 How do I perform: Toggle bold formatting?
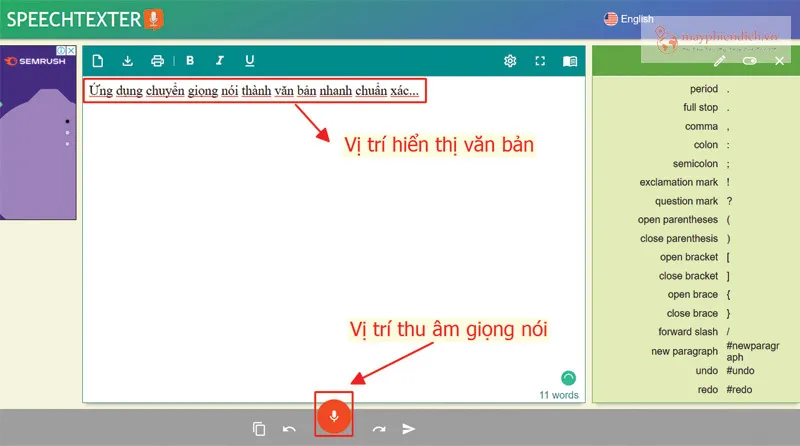[x=190, y=61]
